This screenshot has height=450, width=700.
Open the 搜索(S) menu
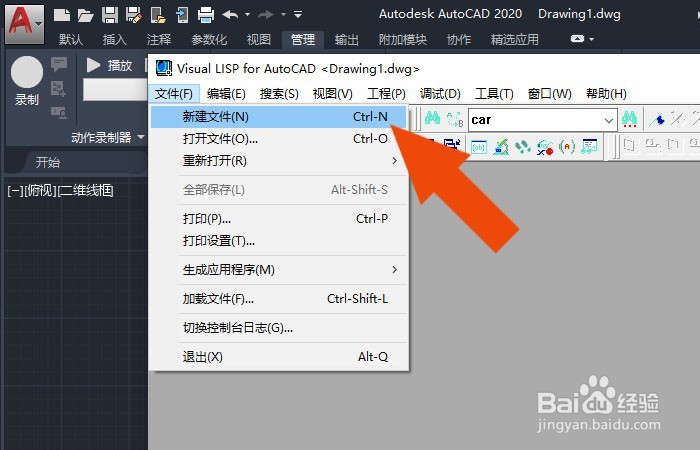tap(279, 94)
